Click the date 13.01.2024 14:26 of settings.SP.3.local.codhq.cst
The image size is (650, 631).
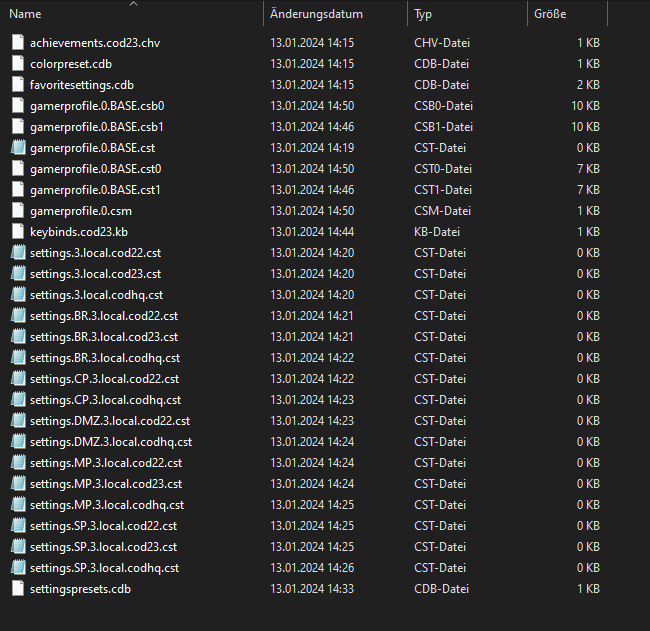(312, 568)
